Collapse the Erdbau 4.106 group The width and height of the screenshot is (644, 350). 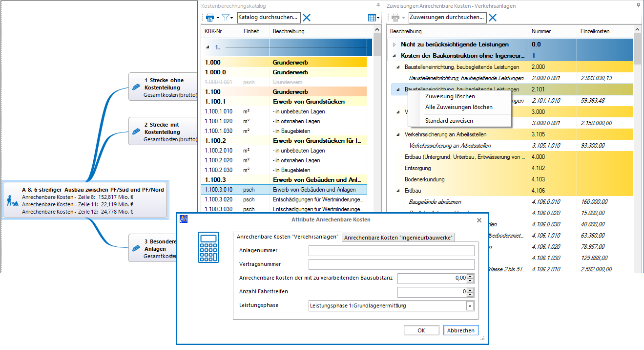tap(398, 191)
